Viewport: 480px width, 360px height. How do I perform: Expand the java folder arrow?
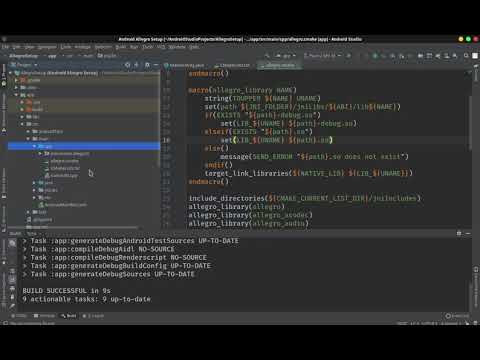(34, 183)
